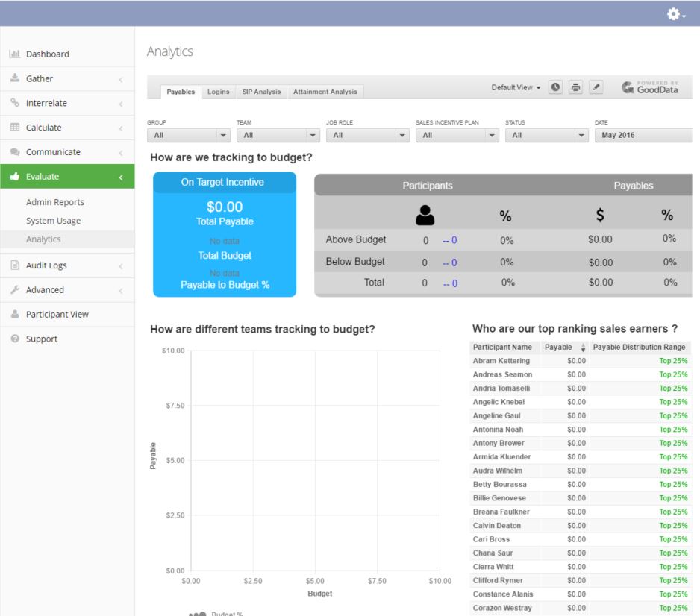Click the $0.00 payable for Audra Wilhelm
700x616 pixels.
(576, 471)
